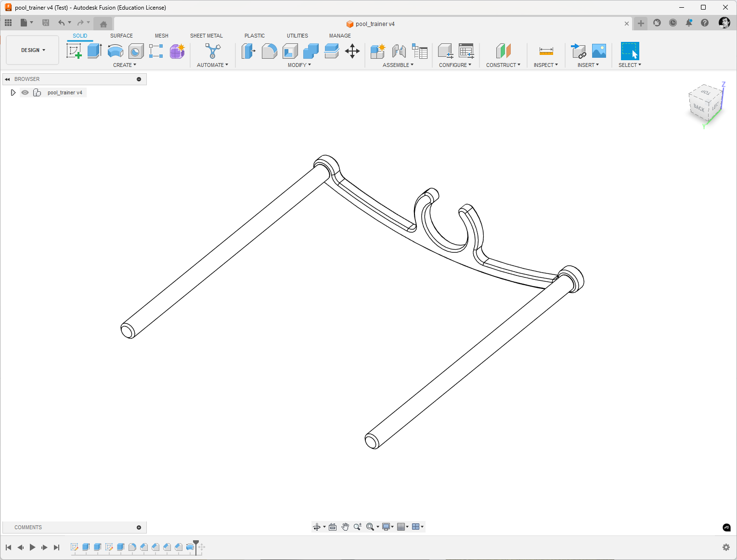Open the SELECT tool button
Image resolution: width=737 pixels, height=560 pixels.
(630, 51)
